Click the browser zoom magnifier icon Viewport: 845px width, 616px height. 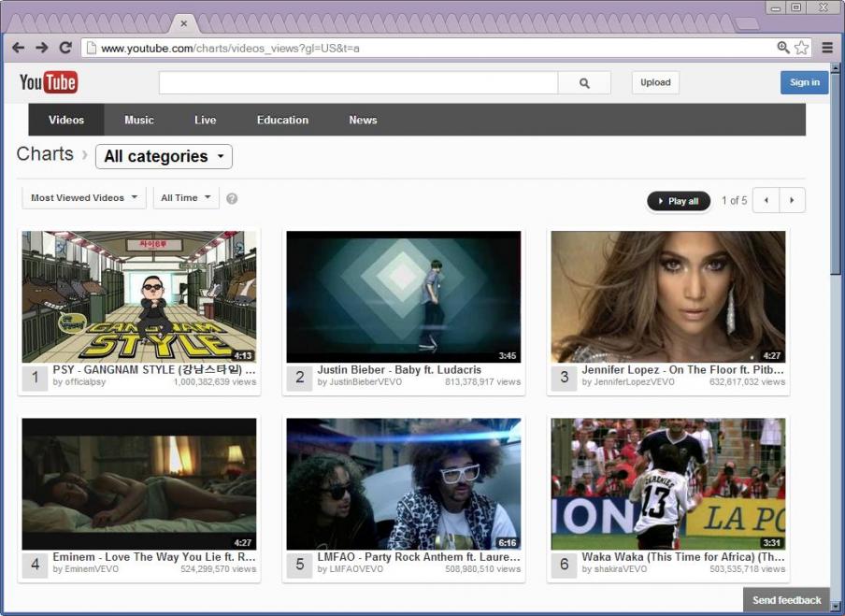coord(783,48)
